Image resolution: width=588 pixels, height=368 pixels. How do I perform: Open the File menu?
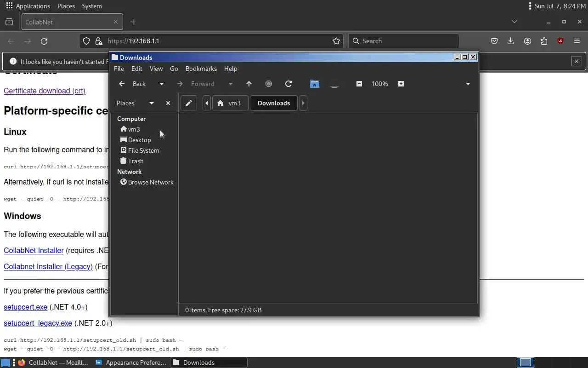pos(119,69)
